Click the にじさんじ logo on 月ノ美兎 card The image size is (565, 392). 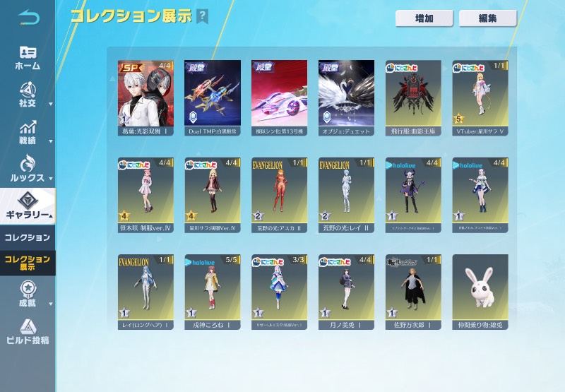(x=335, y=262)
